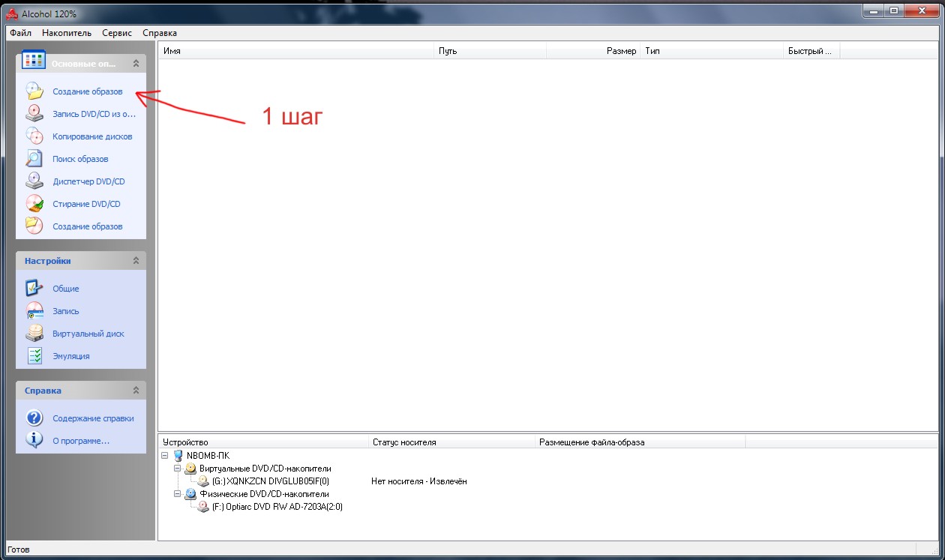
Task: Click the Диспетчер DVD/CD drive icon
Action: pos(34,181)
